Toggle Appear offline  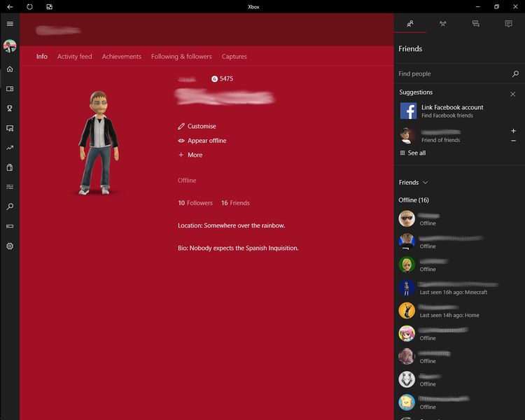point(202,141)
